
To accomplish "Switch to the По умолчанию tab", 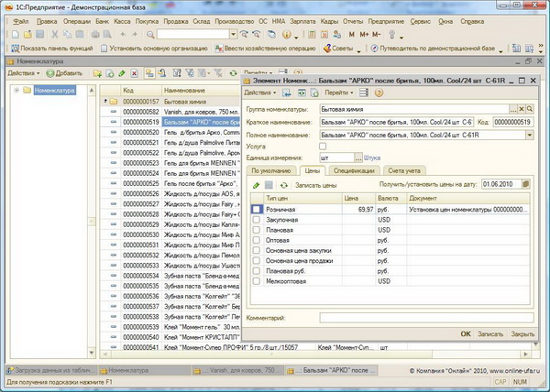I will (x=271, y=170).
